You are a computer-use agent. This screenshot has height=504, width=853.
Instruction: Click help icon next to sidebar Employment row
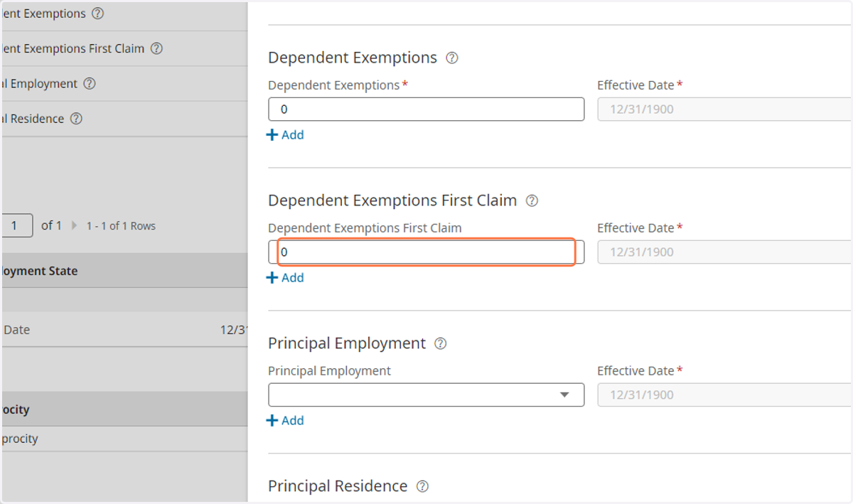(x=89, y=84)
